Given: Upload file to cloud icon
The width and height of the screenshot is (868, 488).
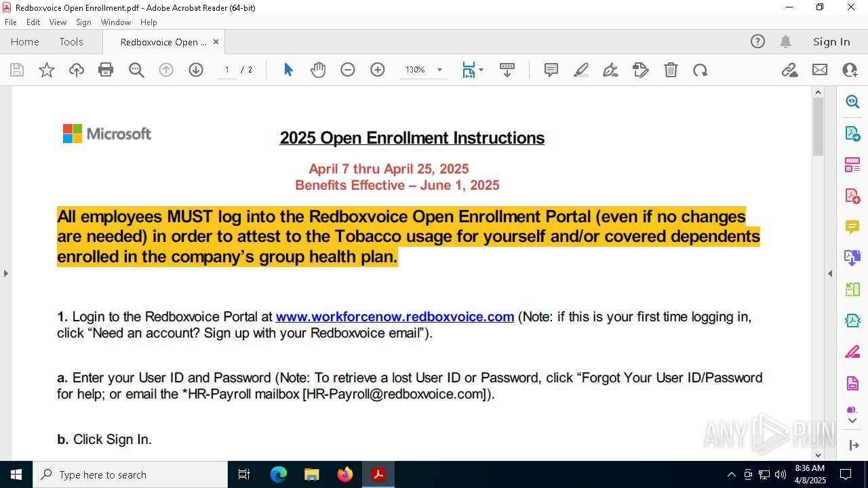Looking at the screenshot, I should click(x=77, y=70).
